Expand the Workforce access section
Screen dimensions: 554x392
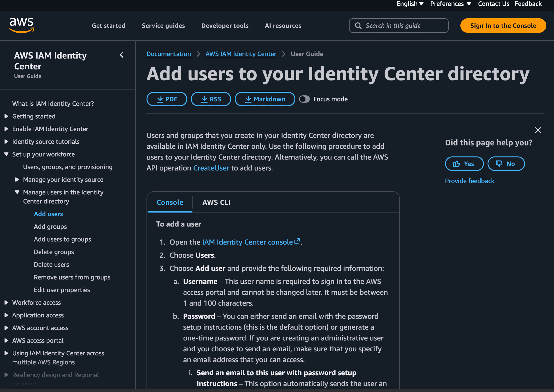(x=7, y=303)
